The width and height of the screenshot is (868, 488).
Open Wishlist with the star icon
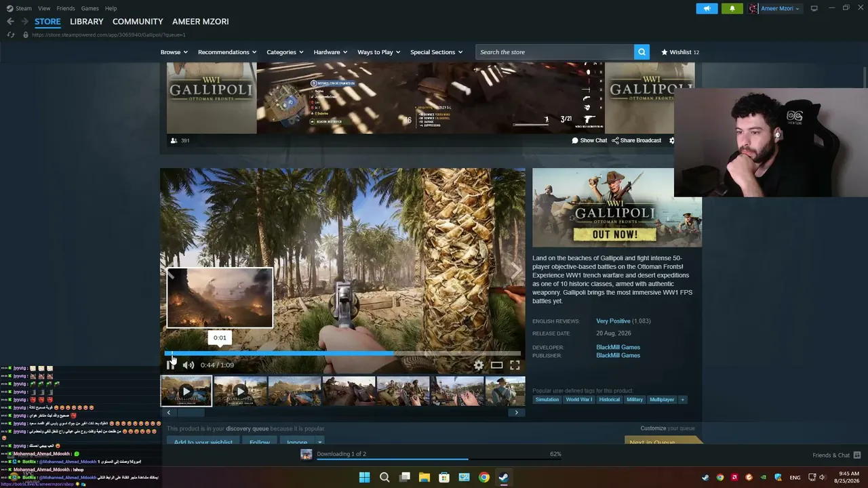[x=680, y=52]
